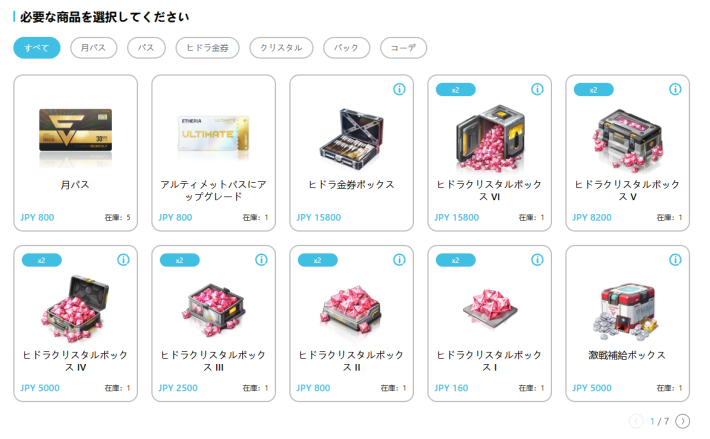Filter products by ヒドラ金券
The width and height of the screenshot is (710, 439).
[207, 48]
